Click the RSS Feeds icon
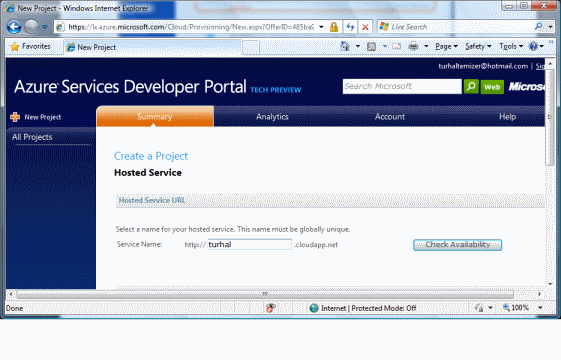The width and height of the screenshot is (561, 360). 371,47
